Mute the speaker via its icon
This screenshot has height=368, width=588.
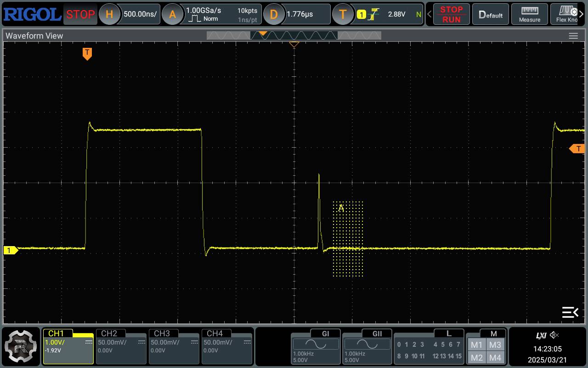point(554,335)
